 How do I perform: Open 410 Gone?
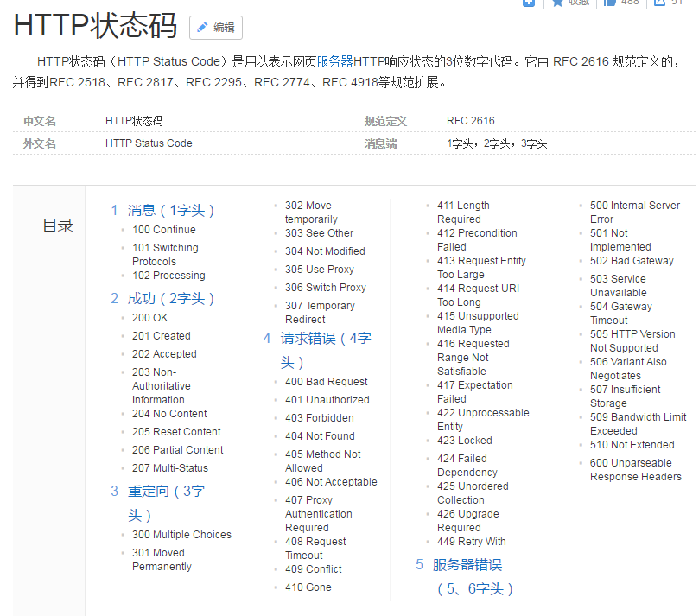(x=308, y=587)
